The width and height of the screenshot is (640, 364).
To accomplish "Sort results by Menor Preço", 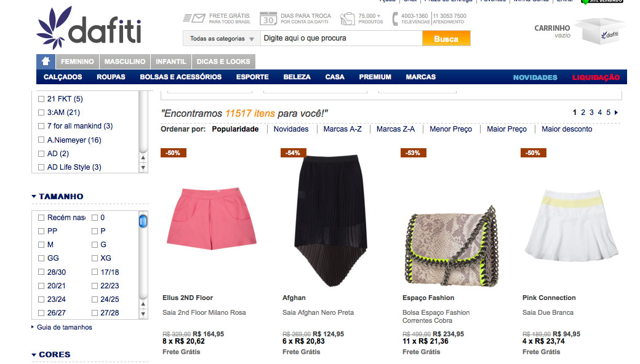I will click(x=450, y=129).
